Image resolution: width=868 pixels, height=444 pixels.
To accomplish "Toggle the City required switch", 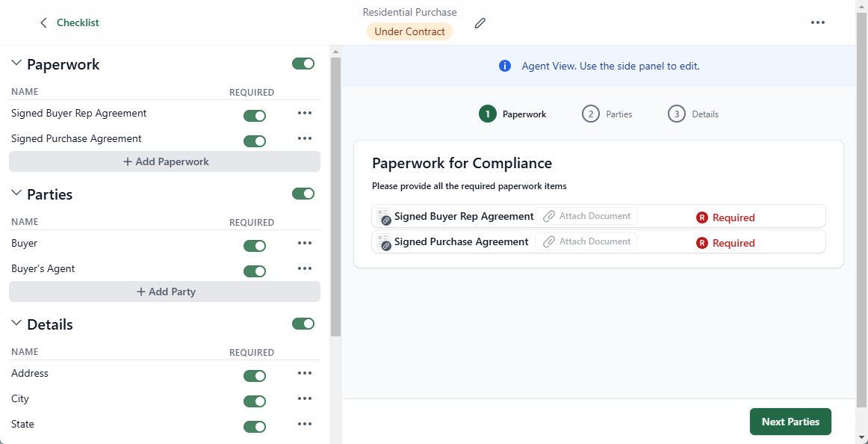I will point(255,401).
